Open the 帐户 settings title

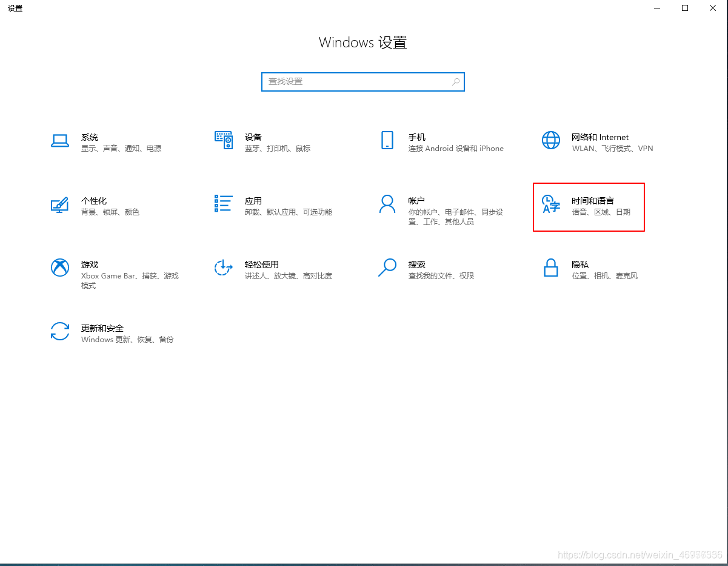click(x=416, y=201)
